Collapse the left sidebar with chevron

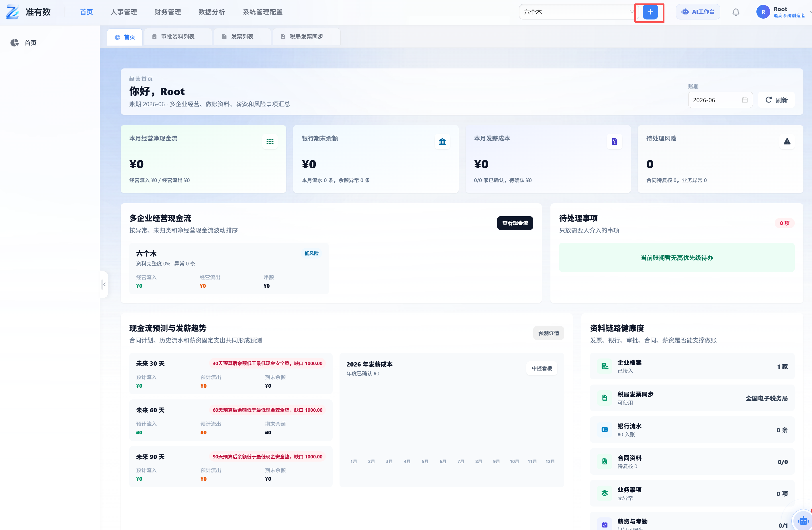click(104, 284)
